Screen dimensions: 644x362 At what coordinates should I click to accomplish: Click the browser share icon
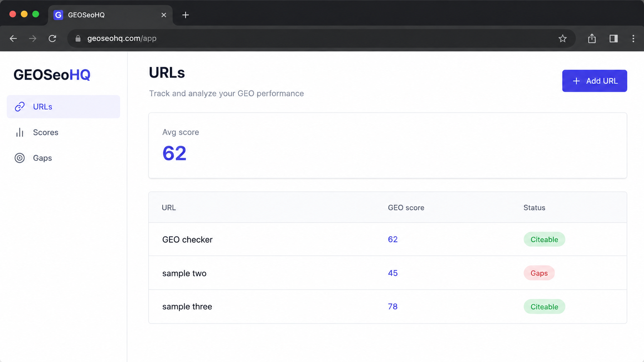(x=592, y=38)
